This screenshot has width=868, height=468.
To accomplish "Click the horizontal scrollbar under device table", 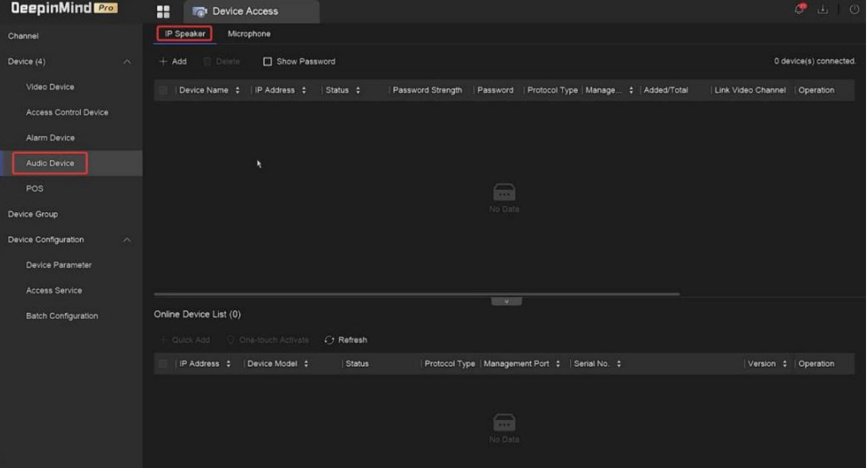I will pyautogui.click(x=416, y=294).
